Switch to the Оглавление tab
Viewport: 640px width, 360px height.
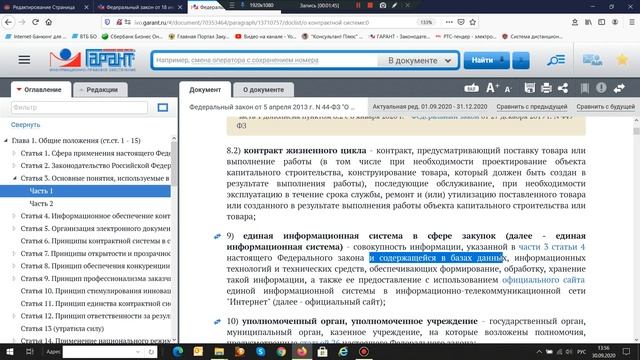click(x=41, y=89)
